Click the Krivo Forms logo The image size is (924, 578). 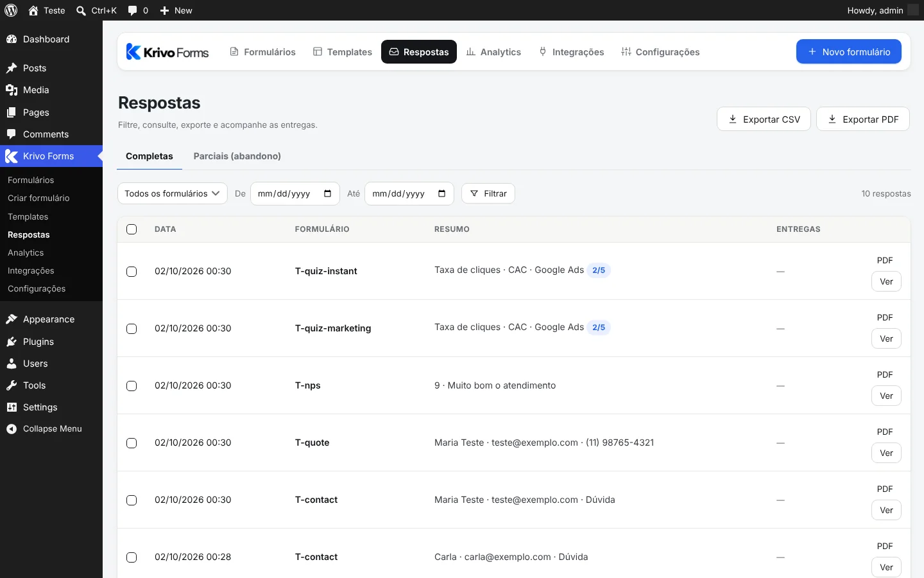click(x=167, y=52)
